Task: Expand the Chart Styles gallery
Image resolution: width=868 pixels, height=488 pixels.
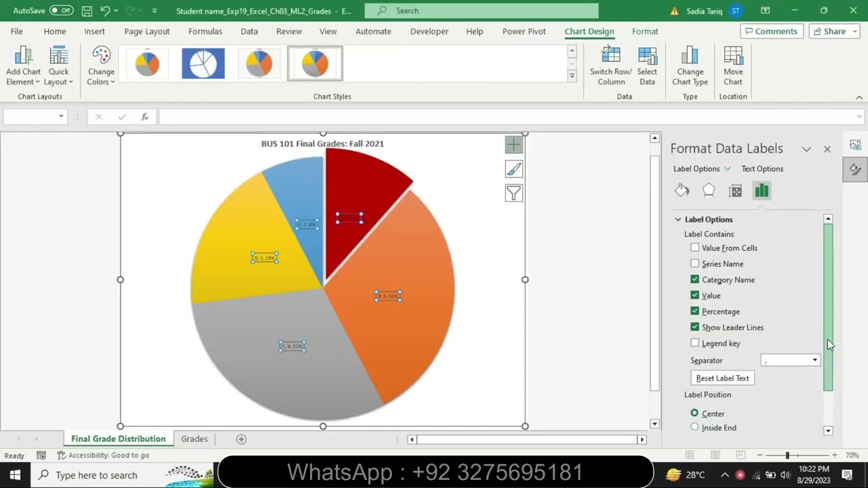Action: 572,76
